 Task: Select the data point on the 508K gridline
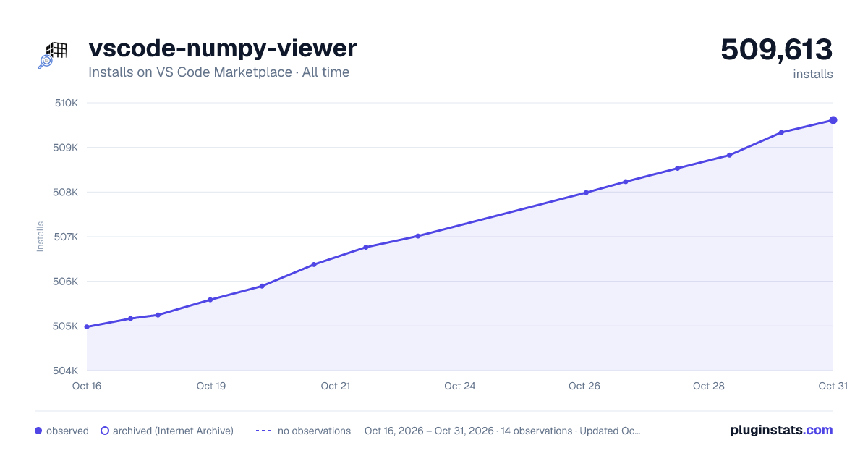pos(586,193)
